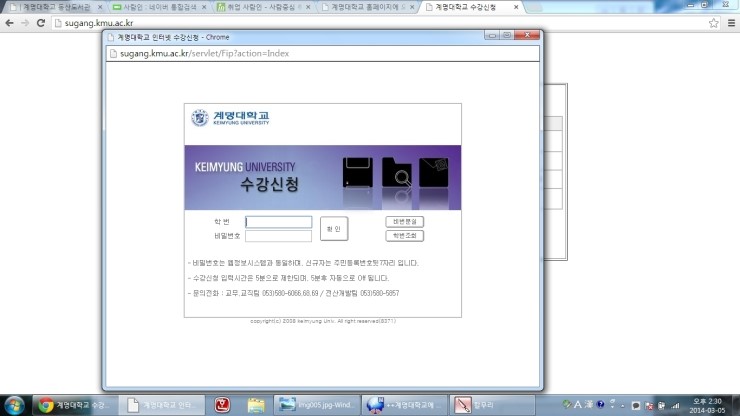Click the upper button beside login form

coord(404,221)
